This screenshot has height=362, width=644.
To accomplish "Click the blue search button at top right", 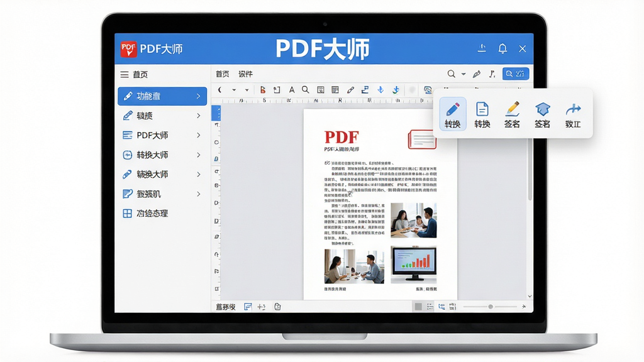I will tap(516, 74).
